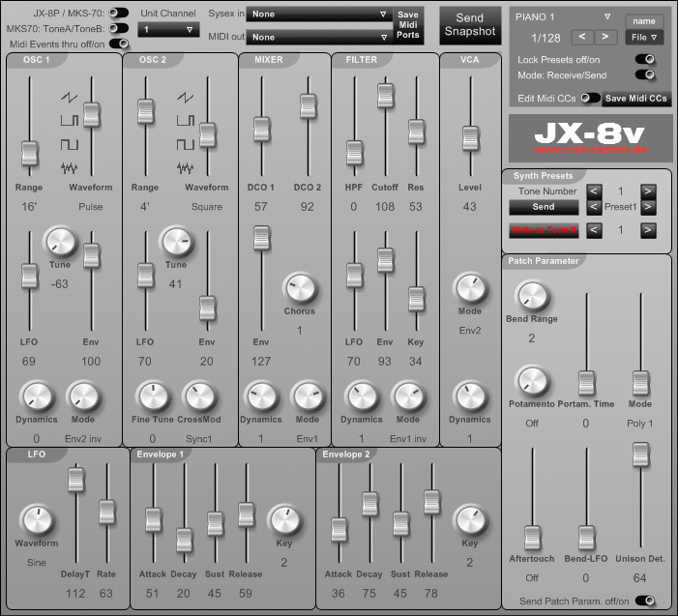Increase the Tone Number

648,191
